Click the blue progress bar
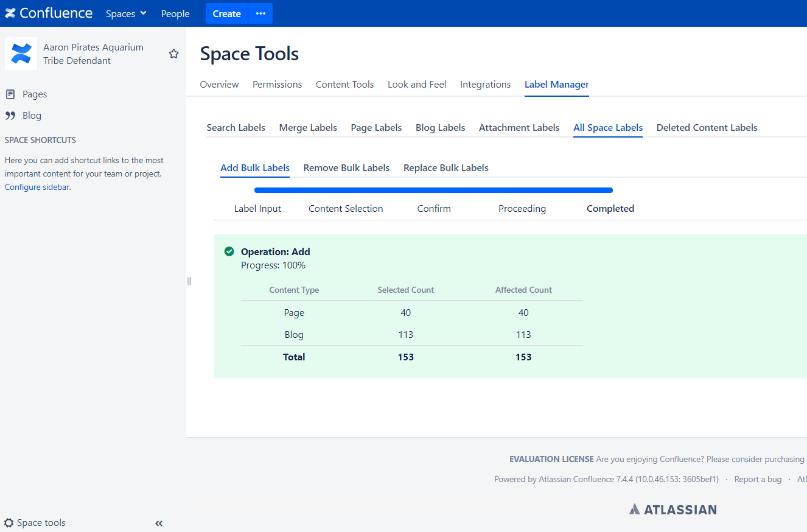This screenshot has width=807, height=532. tap(433, 190)
